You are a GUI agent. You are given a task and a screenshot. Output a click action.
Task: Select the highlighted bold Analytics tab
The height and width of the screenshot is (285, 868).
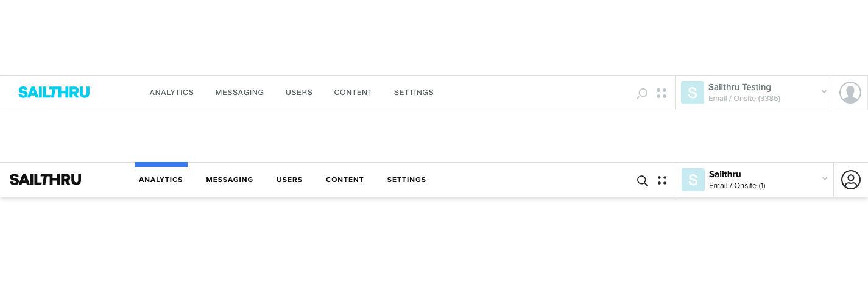(x=161, y=180)
